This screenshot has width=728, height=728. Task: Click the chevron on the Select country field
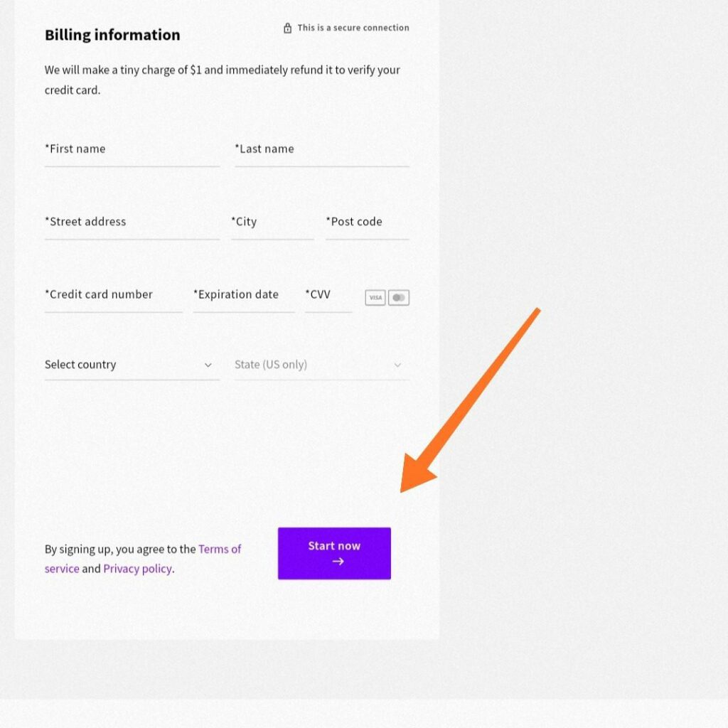click(208, 365)
